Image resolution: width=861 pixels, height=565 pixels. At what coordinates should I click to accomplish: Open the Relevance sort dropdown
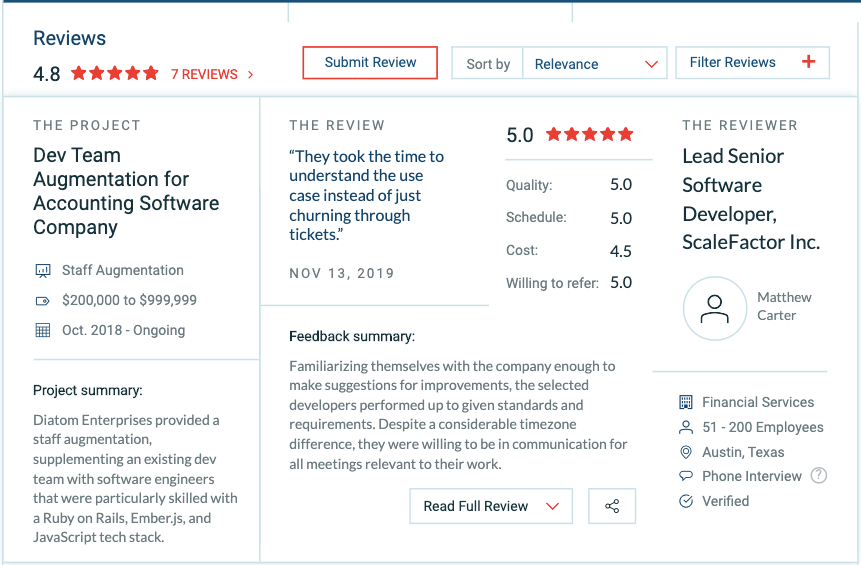click(595, 64)
